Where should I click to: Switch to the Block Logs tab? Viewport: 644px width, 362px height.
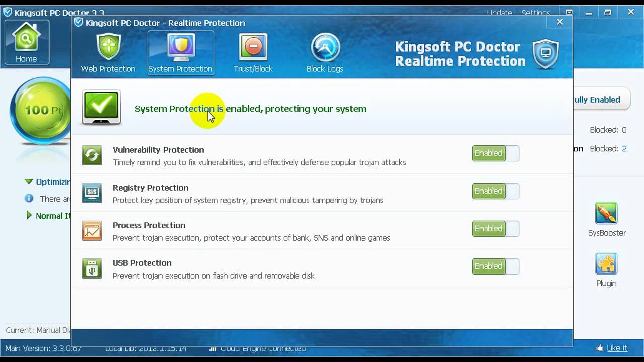click(325, 53)
